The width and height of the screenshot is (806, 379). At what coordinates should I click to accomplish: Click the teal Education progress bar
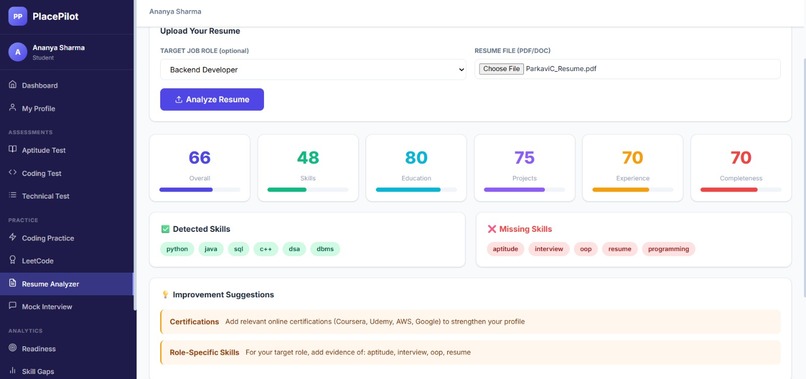416,190
